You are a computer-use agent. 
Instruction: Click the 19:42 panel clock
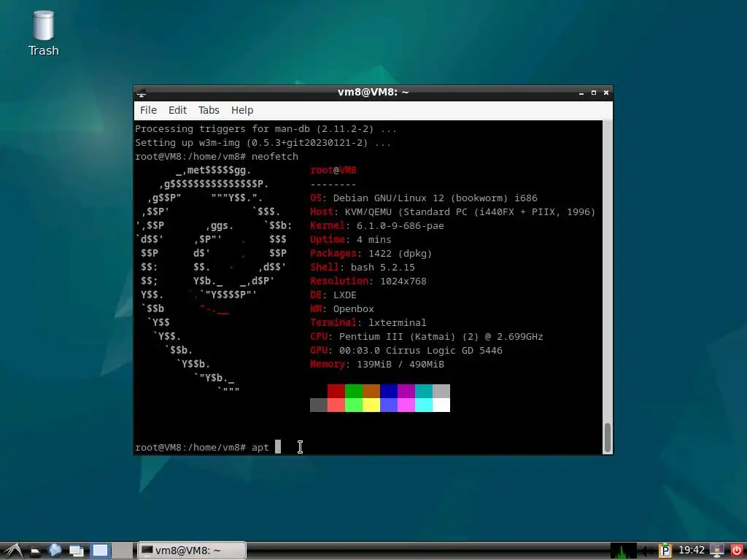691,551
